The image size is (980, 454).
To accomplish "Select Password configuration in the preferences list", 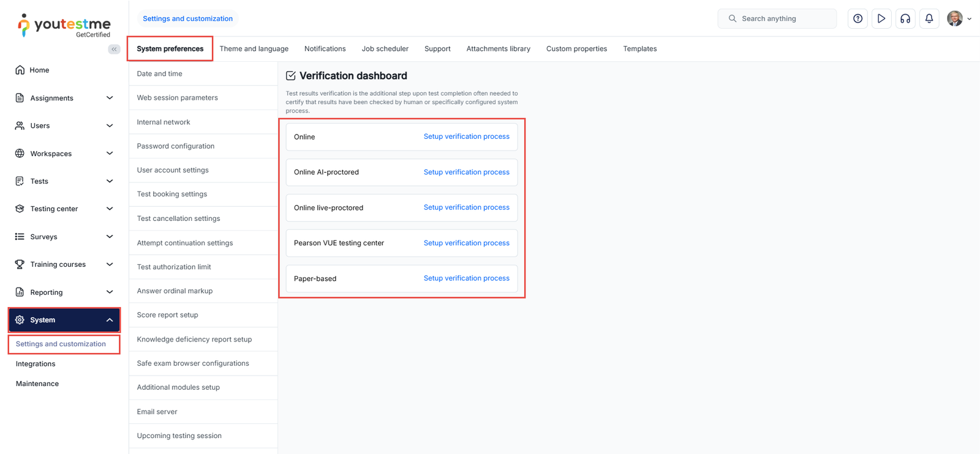I will point(176,146).
